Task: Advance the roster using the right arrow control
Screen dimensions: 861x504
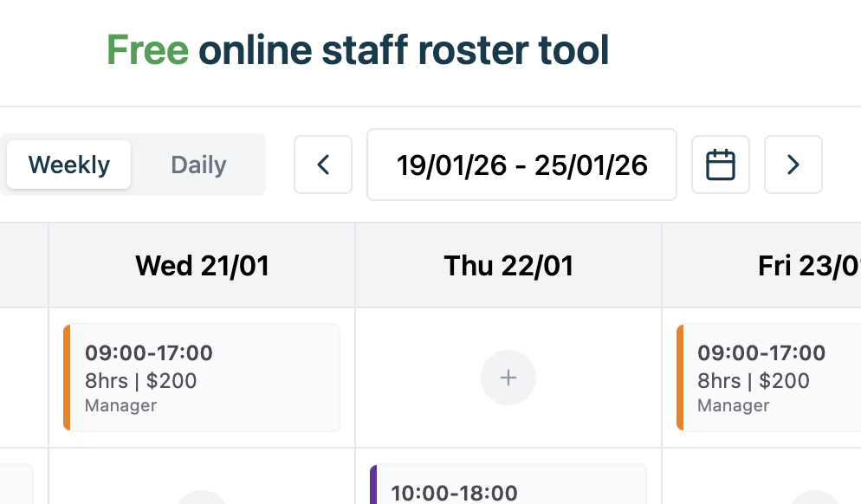Action: pos(793,165)
